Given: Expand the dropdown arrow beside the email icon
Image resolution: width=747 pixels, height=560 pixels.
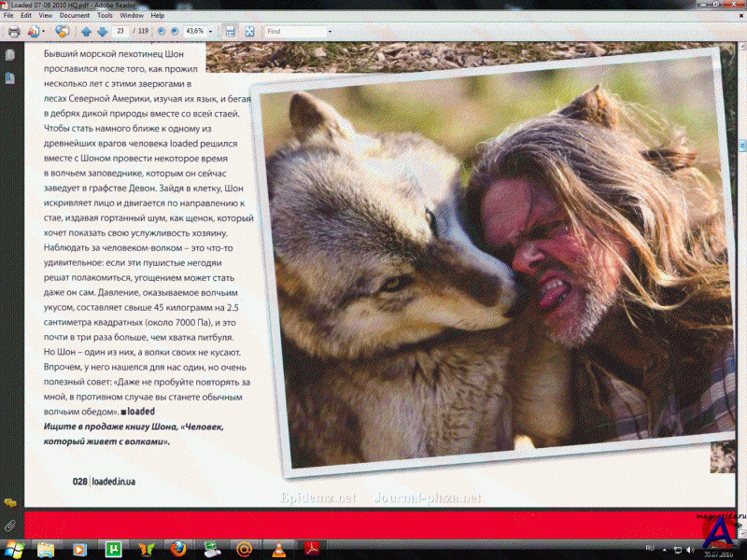Looking at the screenshot, I should coord(45,31).
